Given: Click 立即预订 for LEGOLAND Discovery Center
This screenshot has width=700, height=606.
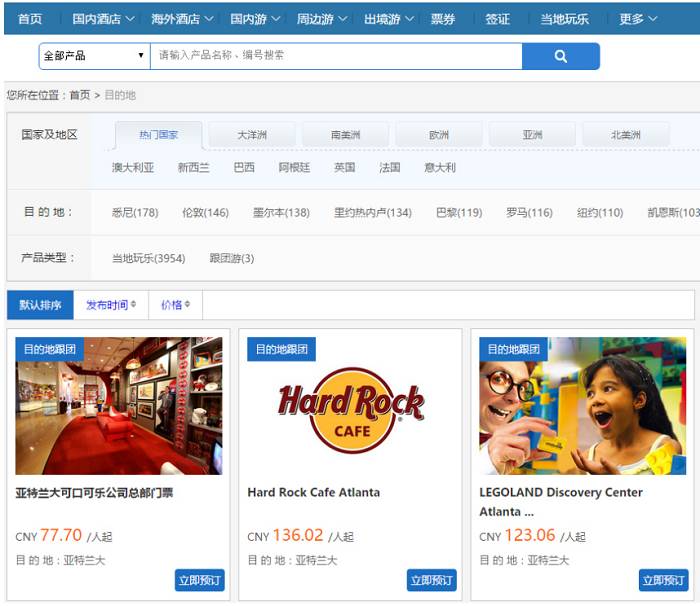Looking at the screenshot, I should tap(663, 580).
